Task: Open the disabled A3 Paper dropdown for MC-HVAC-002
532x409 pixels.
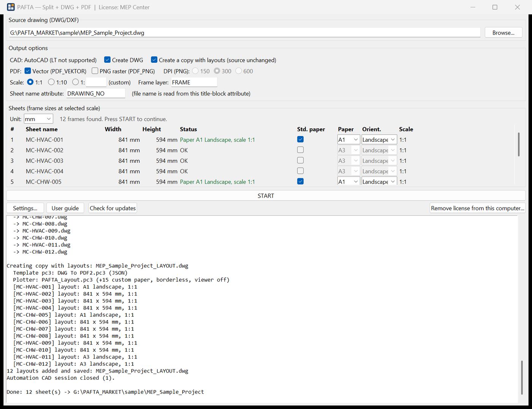Action: pos(348,150)
